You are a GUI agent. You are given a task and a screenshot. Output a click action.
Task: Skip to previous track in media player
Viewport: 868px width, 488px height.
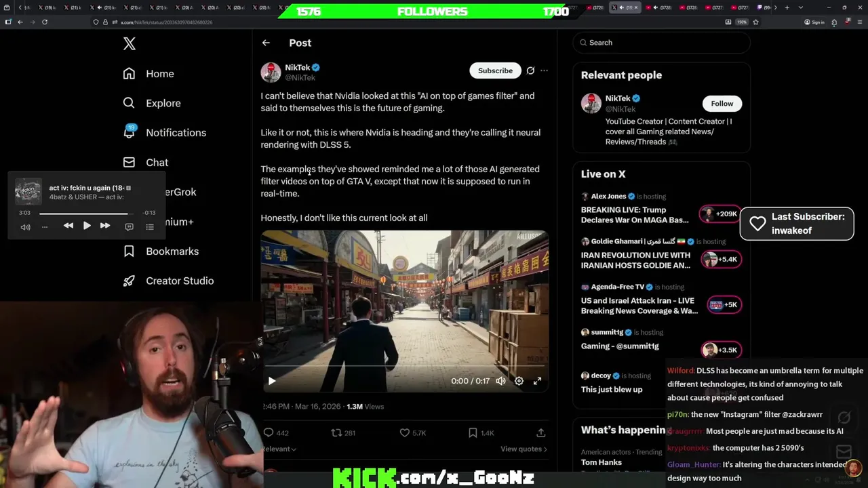tap(68, 226)
